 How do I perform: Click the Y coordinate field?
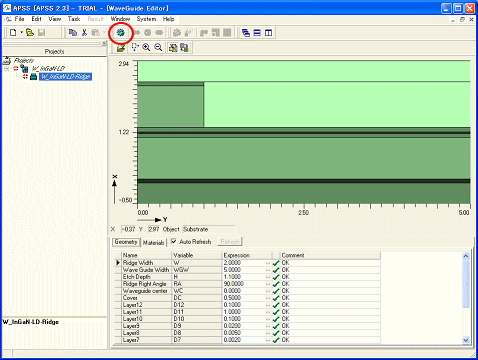point(154,229)
